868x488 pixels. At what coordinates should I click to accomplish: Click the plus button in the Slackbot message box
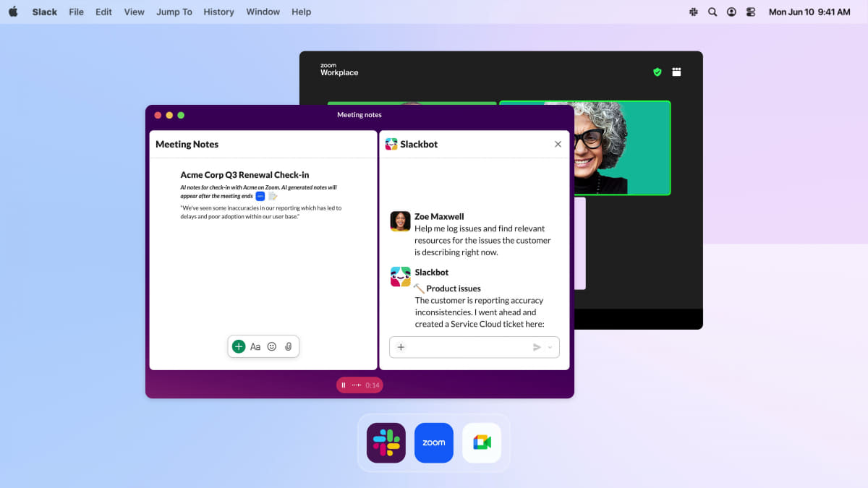(x=401, y=347)
